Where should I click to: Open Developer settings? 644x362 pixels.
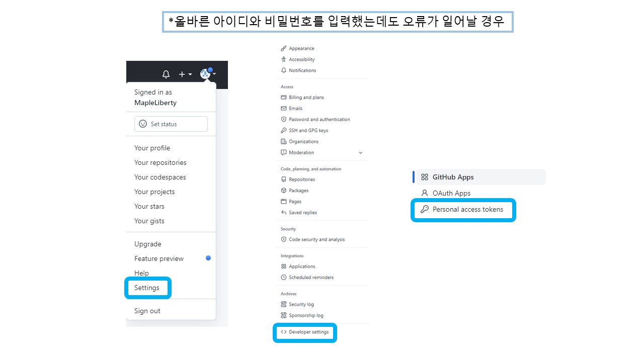(309, 332)
